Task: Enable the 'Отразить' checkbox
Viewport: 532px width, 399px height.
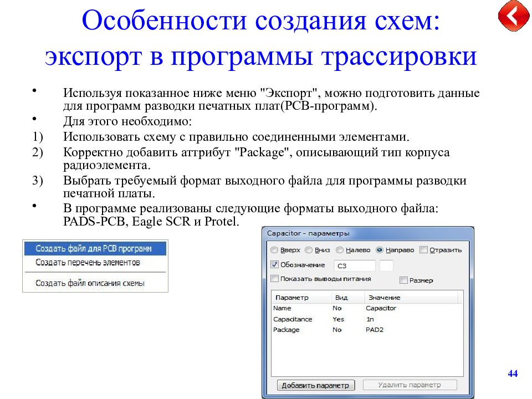Action: [423, 250]
